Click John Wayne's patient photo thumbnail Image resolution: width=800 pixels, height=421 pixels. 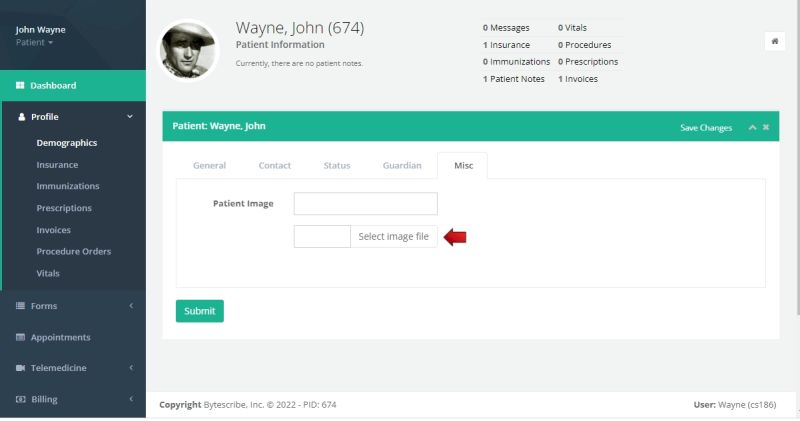(188, 50)
